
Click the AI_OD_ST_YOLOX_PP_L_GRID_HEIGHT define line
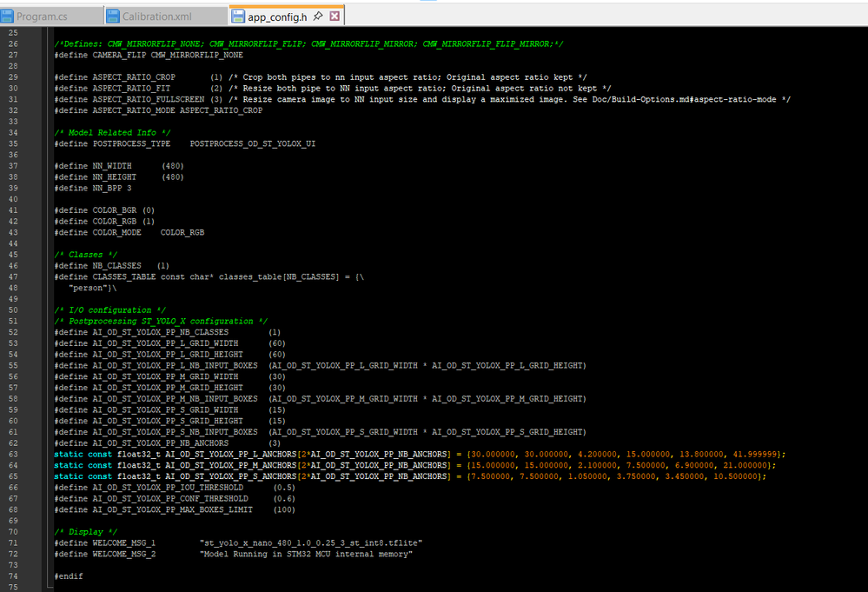(170, 354)
